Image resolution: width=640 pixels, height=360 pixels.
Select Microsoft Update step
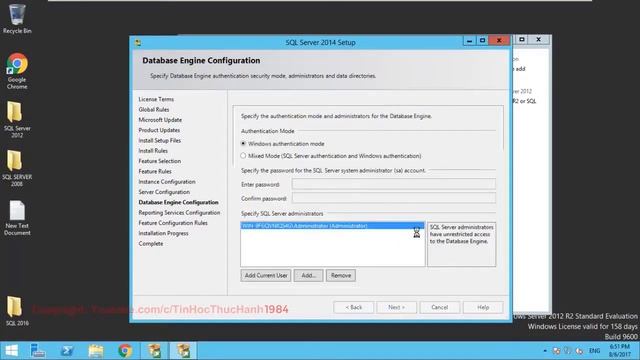[x=160, y=120]
